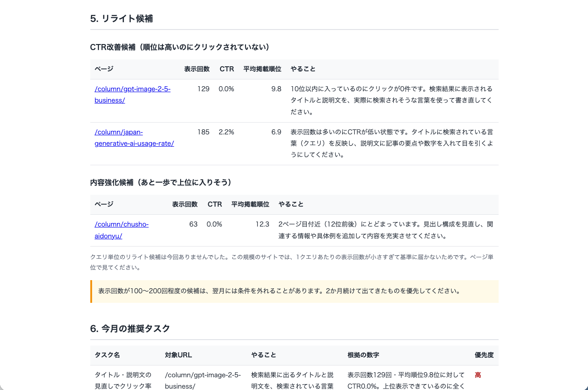Click the task name 'タイトル・説明文の見直しでクリック率'
The height and width of the screenshot is (390, 588).
click(x=123, y=380)
